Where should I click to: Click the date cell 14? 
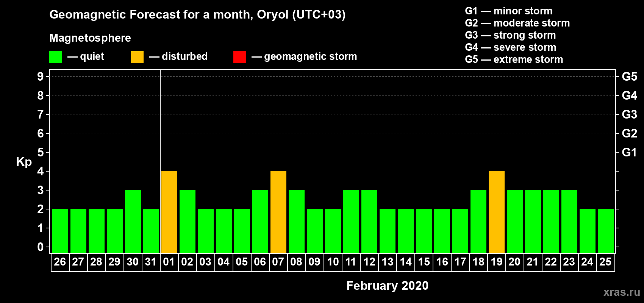(406, 262)
